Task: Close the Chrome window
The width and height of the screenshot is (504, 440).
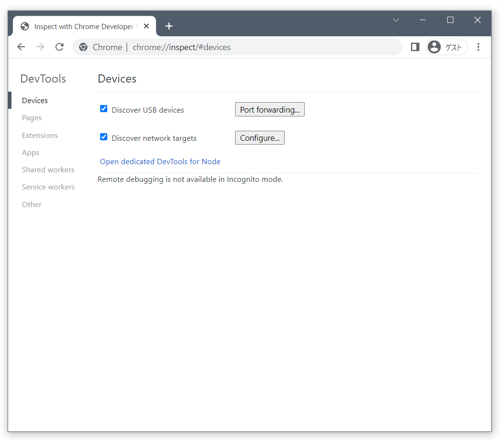Action: click(477, 20)
